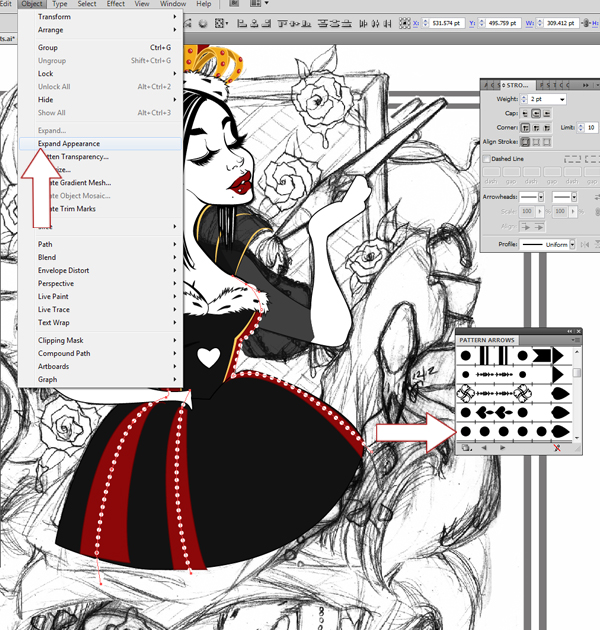This screenshot has width=600, height=630.
Task: Click the Live Paint menu entry
Action: [x=100, y=297]
